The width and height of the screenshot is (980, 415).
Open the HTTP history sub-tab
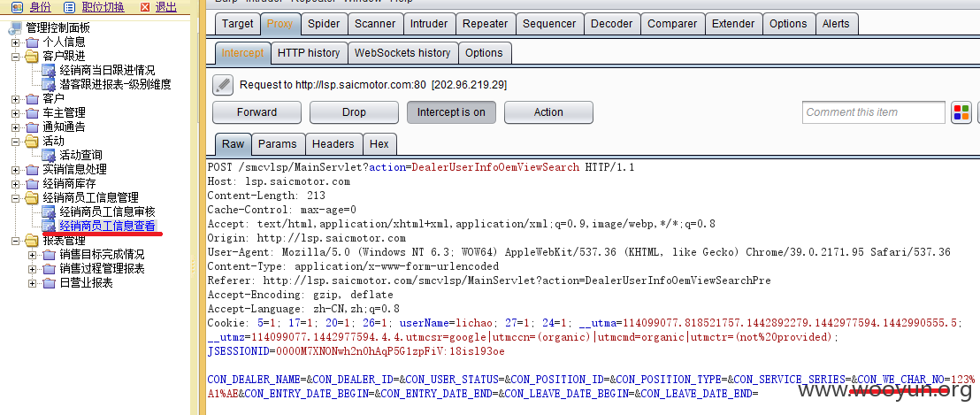coord(309,53)
